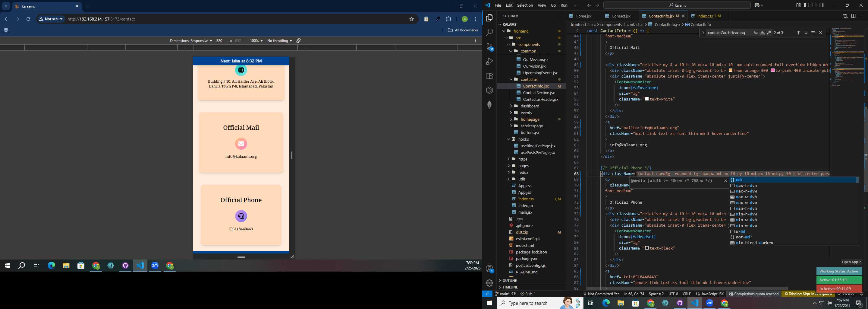Viewport: 868px width, 309px height.
Task: Click rotate icon in Chrome device toolbar
Action: (x=298, y=40)
